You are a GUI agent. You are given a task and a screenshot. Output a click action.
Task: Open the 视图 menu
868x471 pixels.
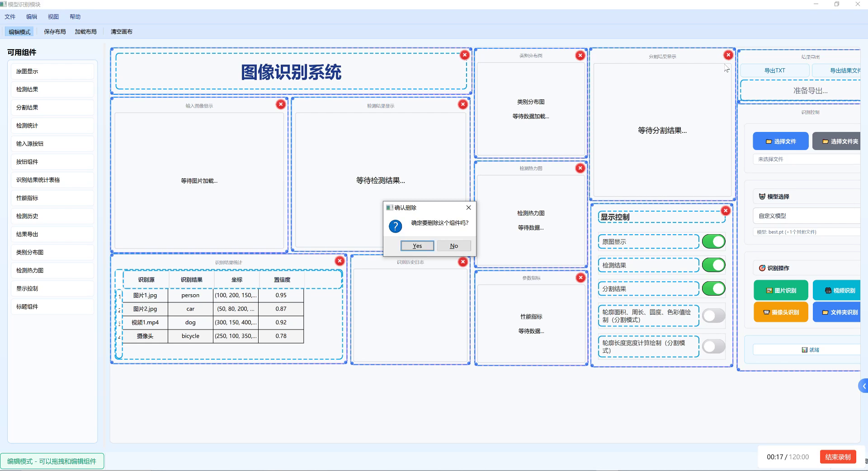click(53, 16)
